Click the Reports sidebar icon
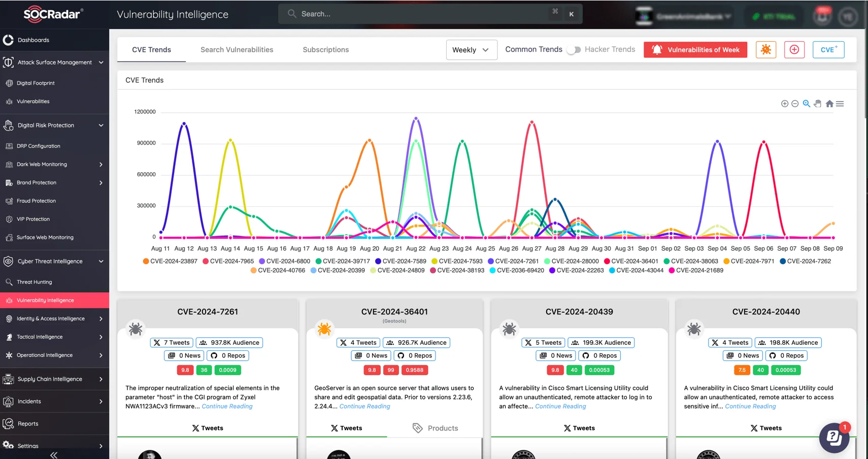 8,423
